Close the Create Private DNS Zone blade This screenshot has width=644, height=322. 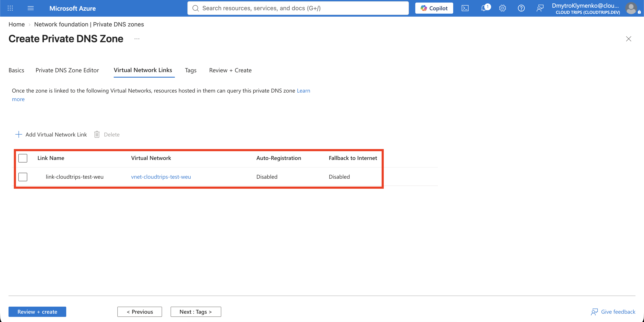[628, 39]
